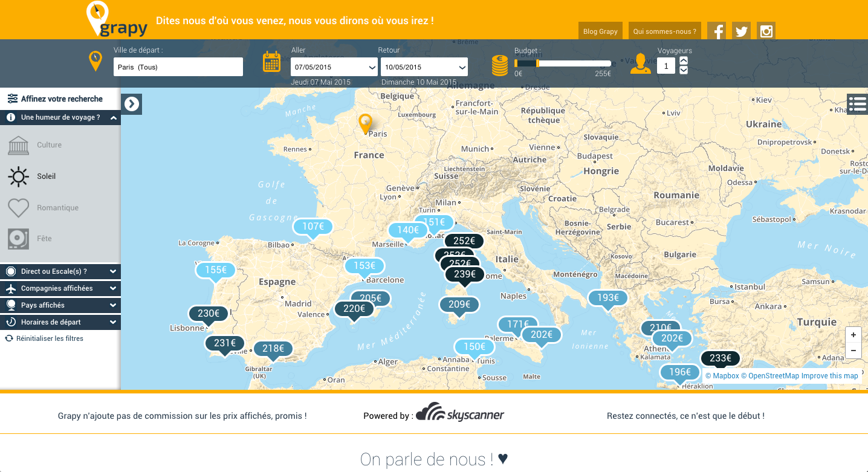
Task: Click the Culture museum icon
Action: [19, 145]
